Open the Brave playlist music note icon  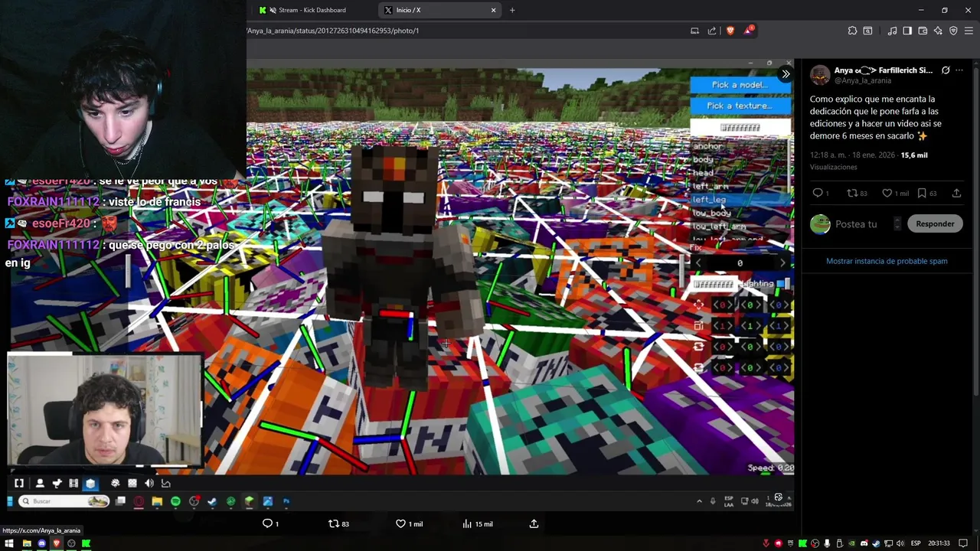coord(892,31)
